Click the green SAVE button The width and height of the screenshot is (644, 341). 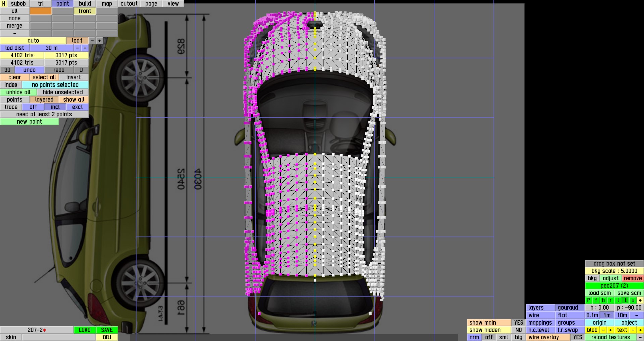pyautogui.click(x=107, y=330)
